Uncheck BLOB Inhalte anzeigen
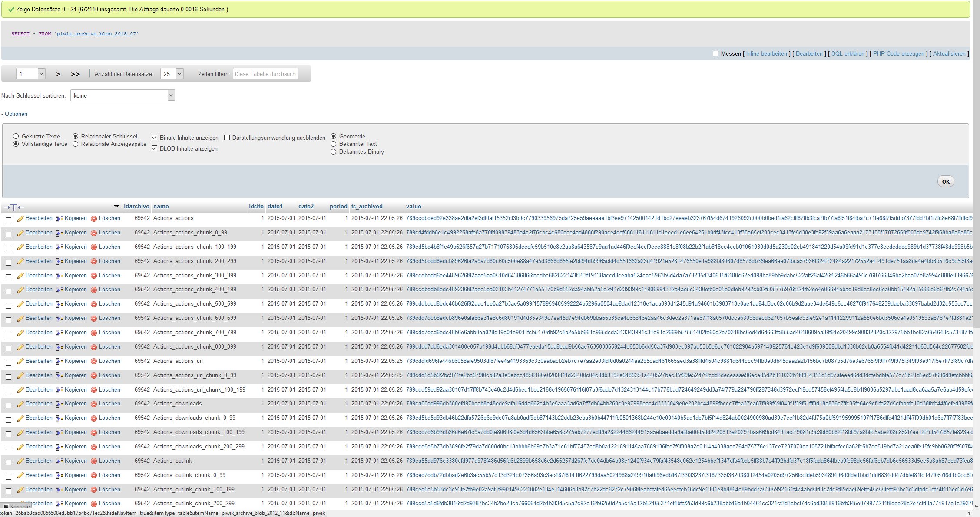Viewport: 980px width, 517px height. tap(154, 148)
